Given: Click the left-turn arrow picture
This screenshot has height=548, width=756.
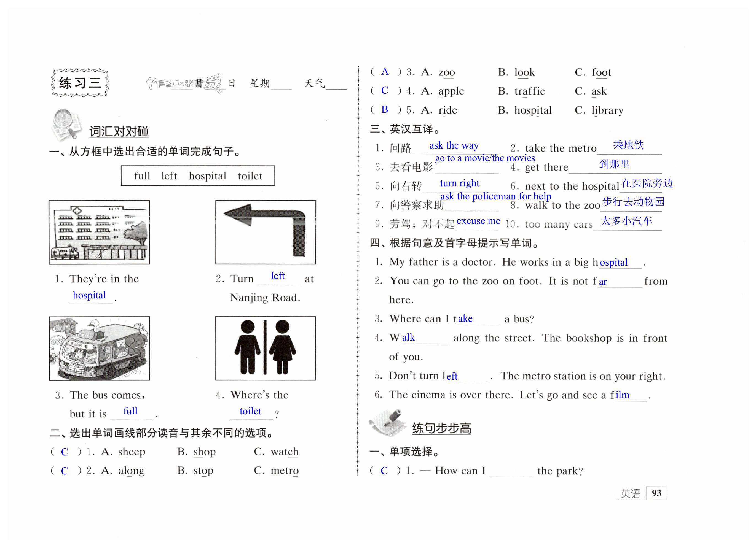Looking at the screenshot, I should (265, 232).
